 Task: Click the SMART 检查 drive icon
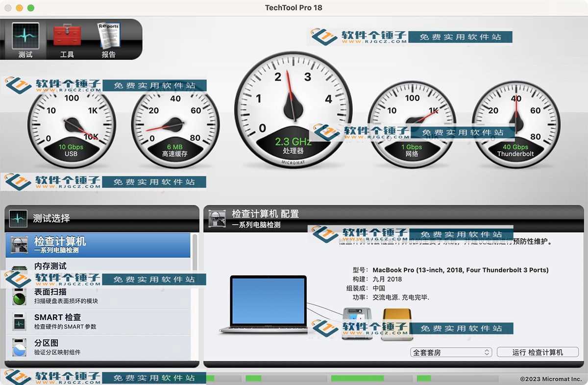click(x=19, y=322)
